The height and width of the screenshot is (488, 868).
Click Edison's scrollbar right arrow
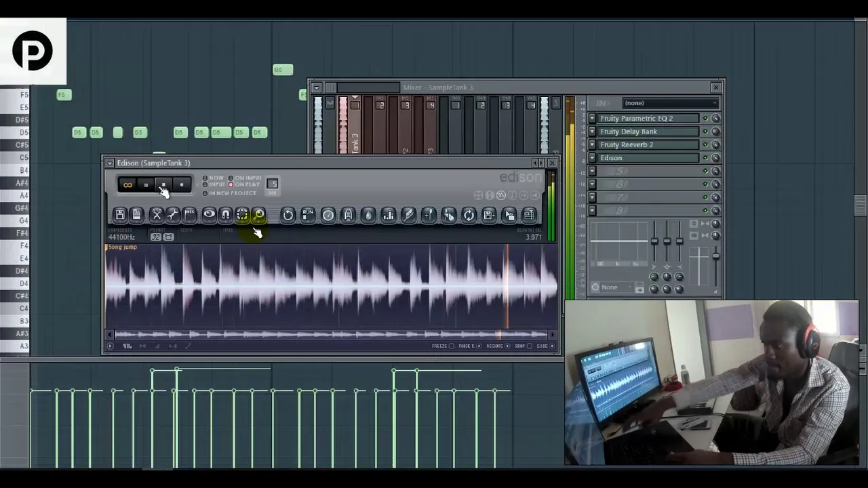pos(553,334)
